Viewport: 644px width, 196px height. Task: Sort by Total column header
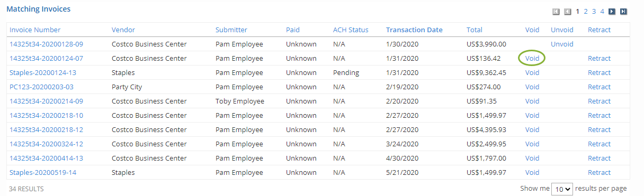(475, 30)
